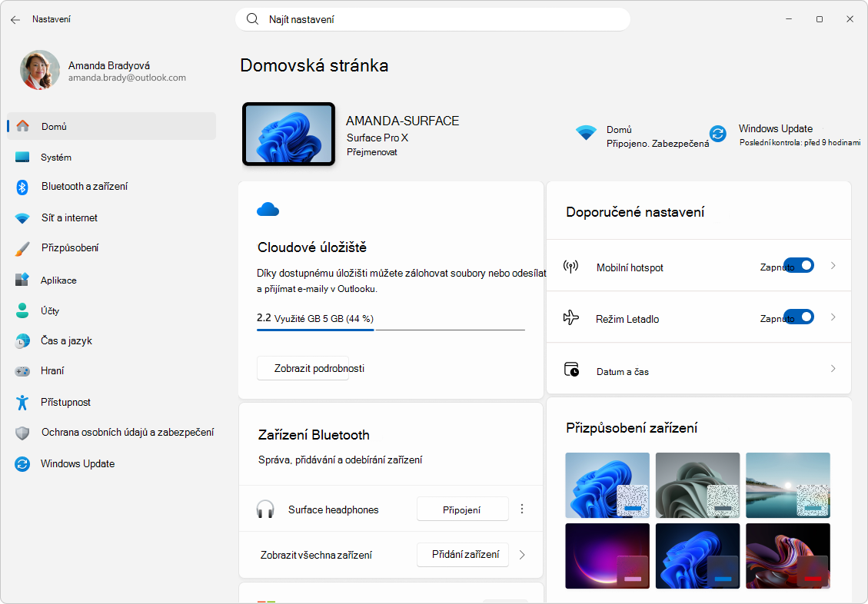Click the Čas a jazyk globe icon
The height and width of the screenshot is (604, 868).
(22, 340)
